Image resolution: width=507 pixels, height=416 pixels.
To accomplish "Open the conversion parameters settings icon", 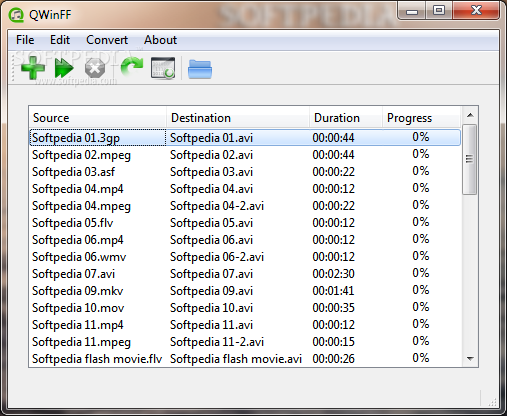I will point(163,68).
